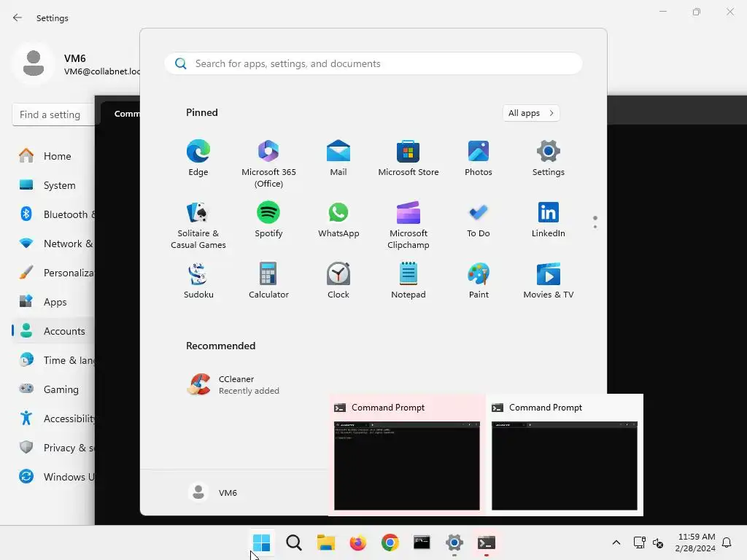Launch Sudoku game
The image size is (747, 560).
click(198, 281)
